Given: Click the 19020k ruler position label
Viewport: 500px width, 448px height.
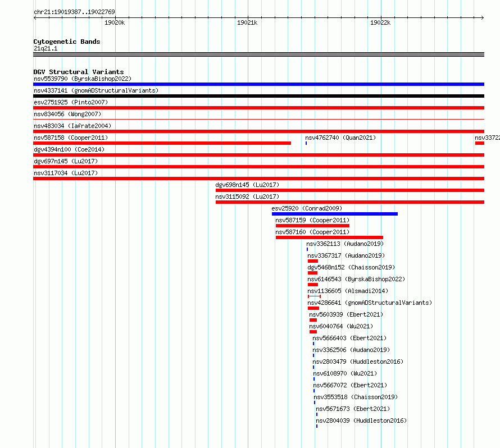Looking at the screenshot, I should [115, 22].
